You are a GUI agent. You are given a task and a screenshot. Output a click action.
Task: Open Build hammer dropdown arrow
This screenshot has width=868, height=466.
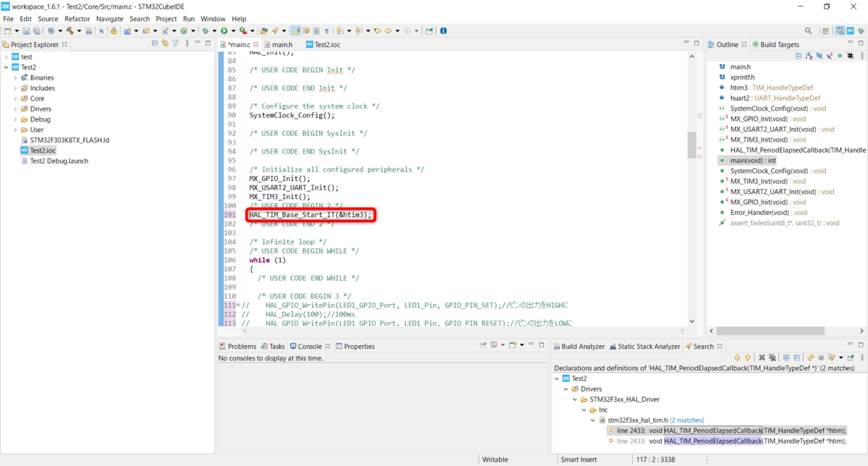coord(79,31)
